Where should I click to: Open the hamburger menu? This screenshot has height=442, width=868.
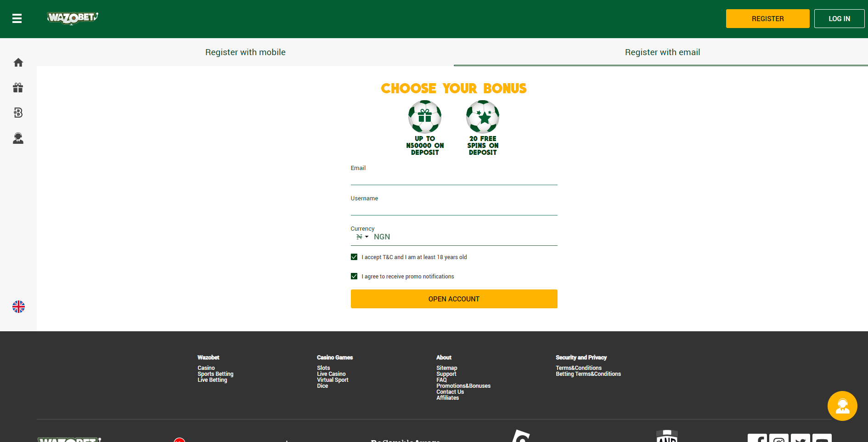click(x=17, y=18)
